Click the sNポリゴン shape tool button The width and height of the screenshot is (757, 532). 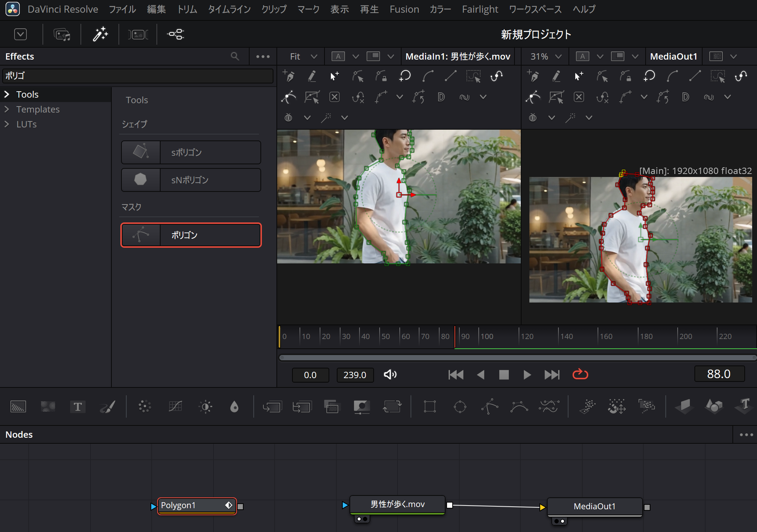pyautogui.click(x=191, y=180)
